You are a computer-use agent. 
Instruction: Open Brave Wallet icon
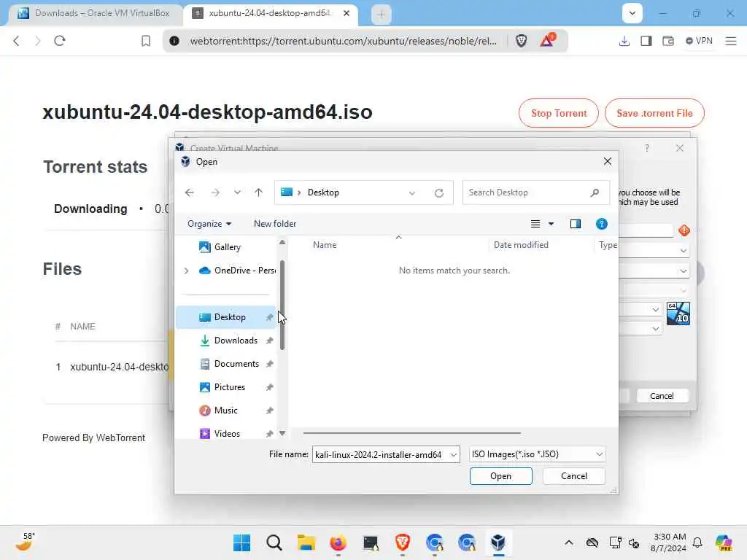coord(668,41)
